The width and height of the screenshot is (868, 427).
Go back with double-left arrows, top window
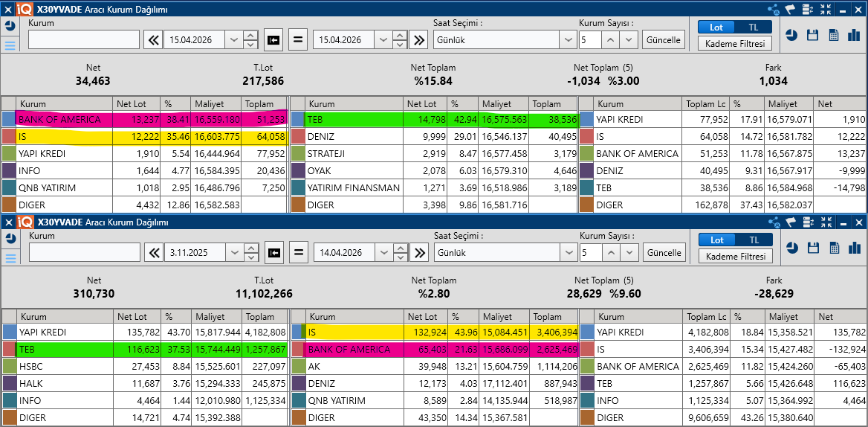pos(153,40)
